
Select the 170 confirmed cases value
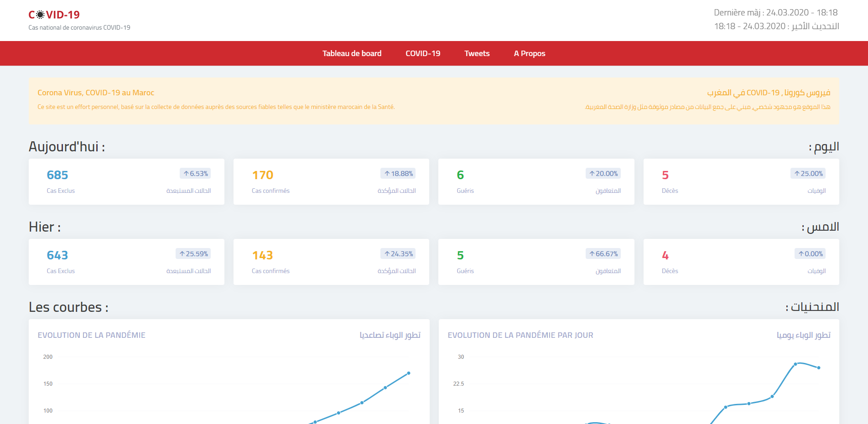point(263,175)
